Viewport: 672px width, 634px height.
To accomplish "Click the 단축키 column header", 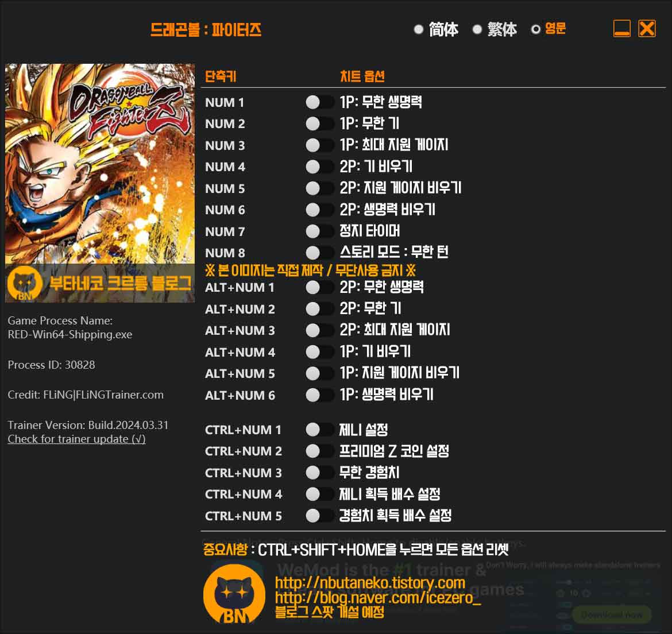I will 221,77.
